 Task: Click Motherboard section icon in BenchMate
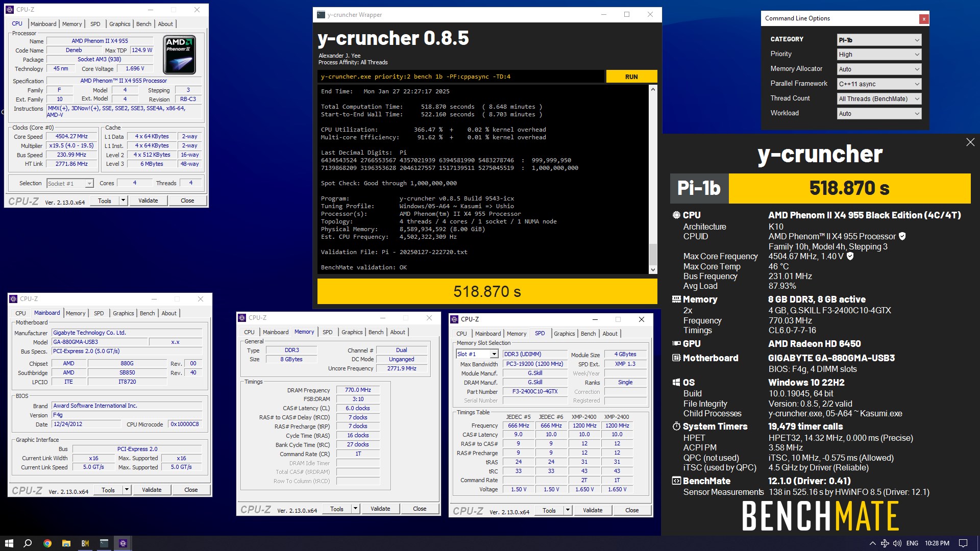[676, 358]
